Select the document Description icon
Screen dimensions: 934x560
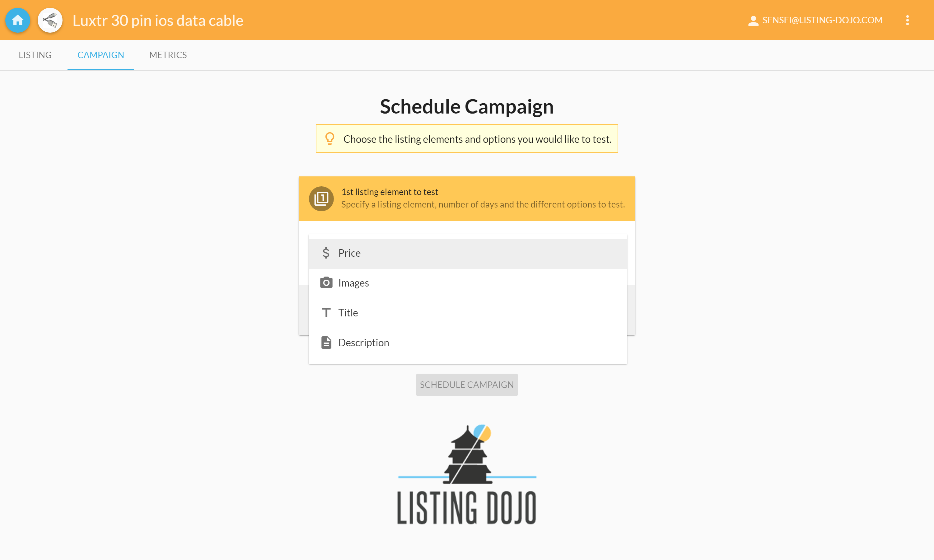coord(326,343)
